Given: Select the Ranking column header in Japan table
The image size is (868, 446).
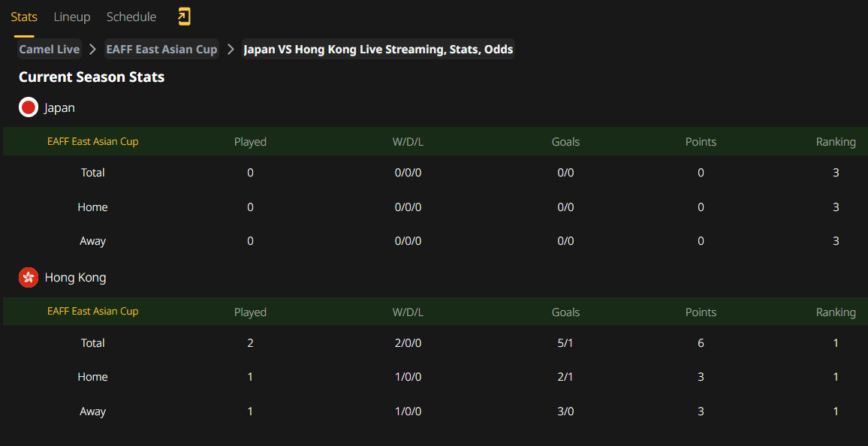Looking at the screenshot, I should point(836,142).
